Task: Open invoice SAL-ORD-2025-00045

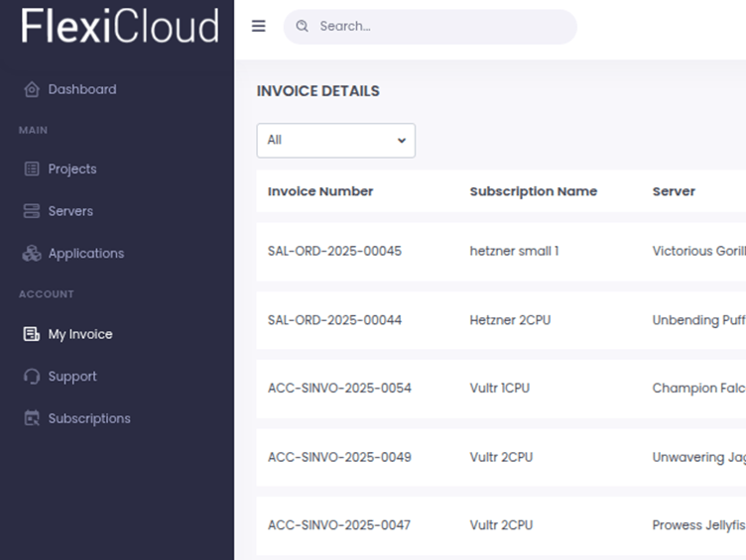Action: [x=334, y=252]
